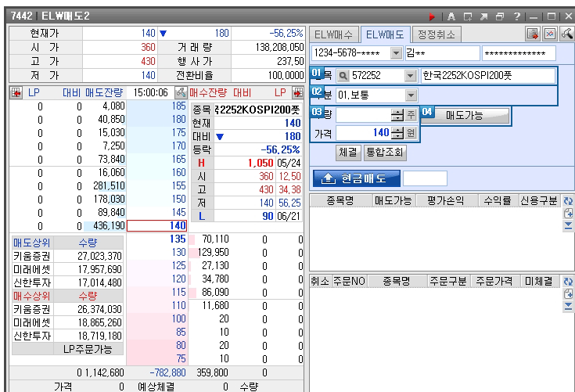Click the chart icon in the top-right toolbar
575x392 pixels.
click(550, 34)
